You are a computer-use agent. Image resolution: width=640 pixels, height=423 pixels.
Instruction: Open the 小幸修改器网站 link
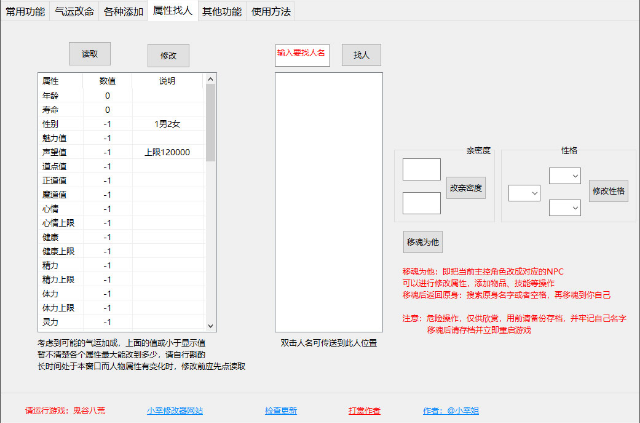(175, 410)
